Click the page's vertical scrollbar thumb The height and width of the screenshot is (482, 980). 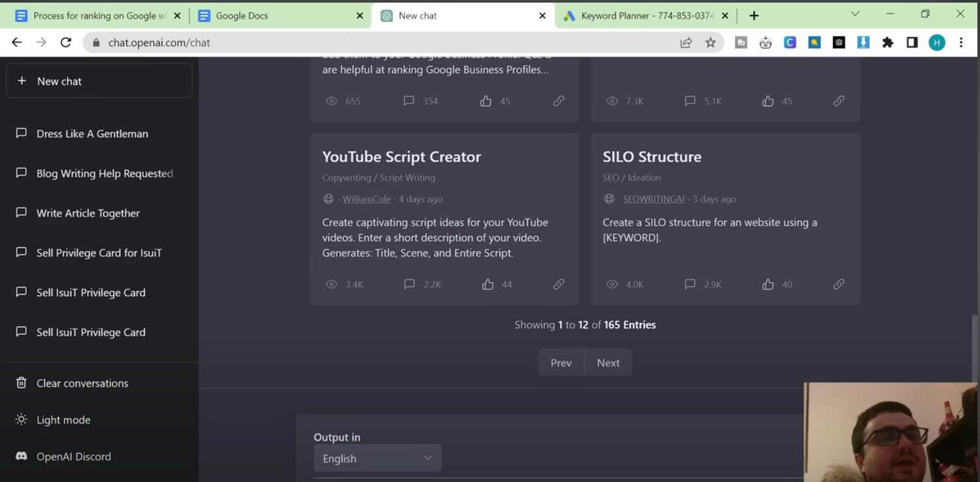(975, 346)
